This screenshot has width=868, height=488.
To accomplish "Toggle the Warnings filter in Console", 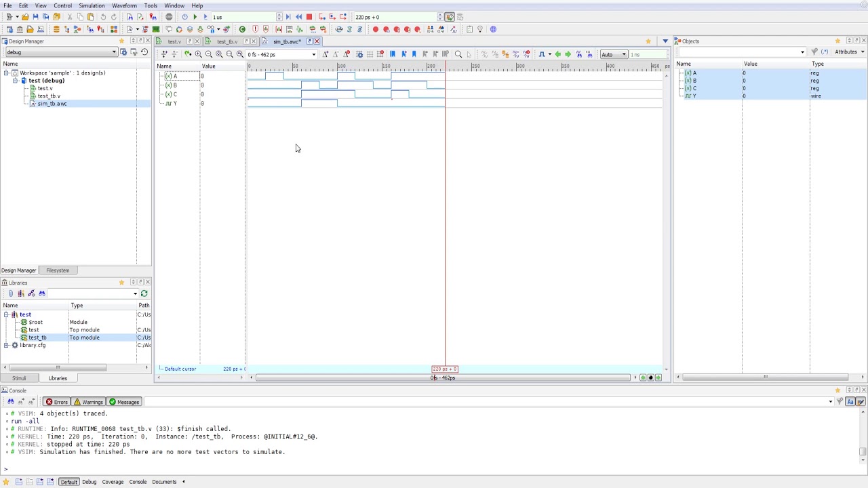I will (88, 402).
